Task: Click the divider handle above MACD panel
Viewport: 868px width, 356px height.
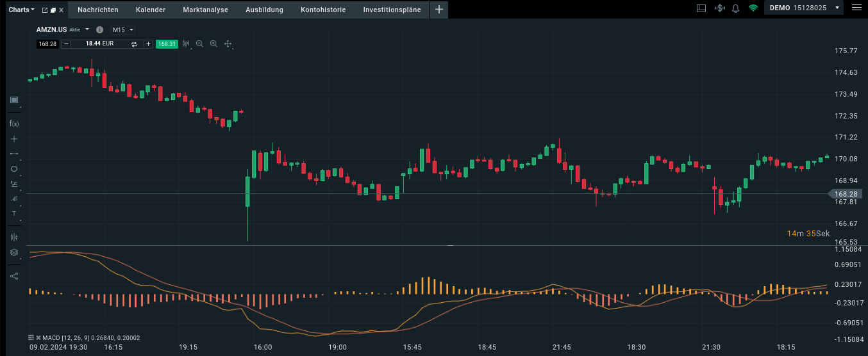Action: (450, 245)
